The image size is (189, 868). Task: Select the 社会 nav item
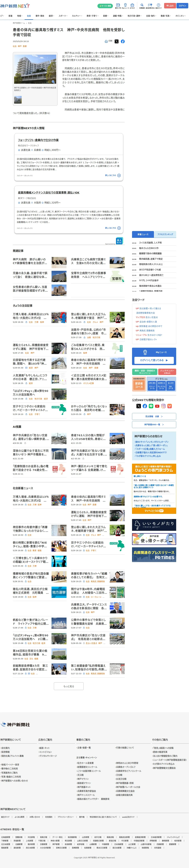coord(29,16)
